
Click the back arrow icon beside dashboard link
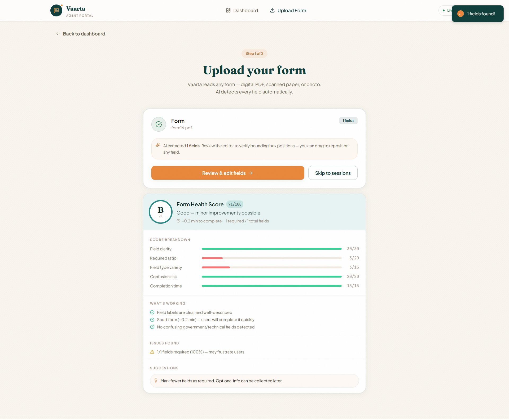[x=58, y=34]
